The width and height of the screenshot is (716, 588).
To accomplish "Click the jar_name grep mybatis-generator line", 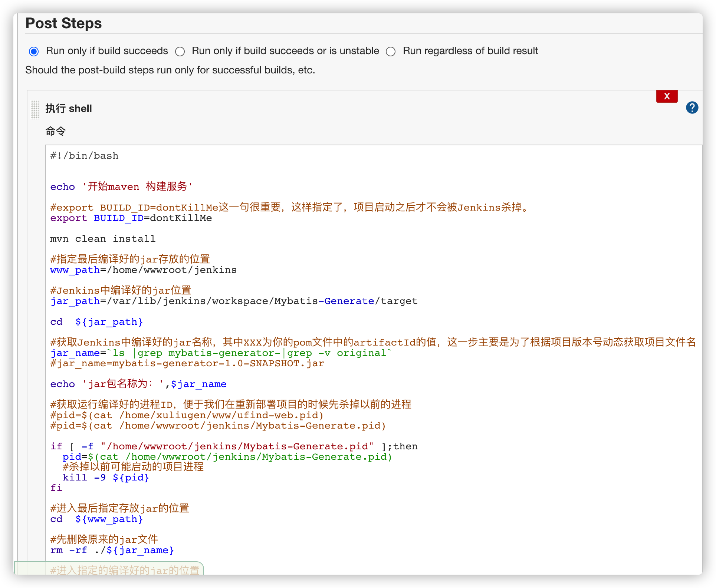I will [x=221, y=353].
